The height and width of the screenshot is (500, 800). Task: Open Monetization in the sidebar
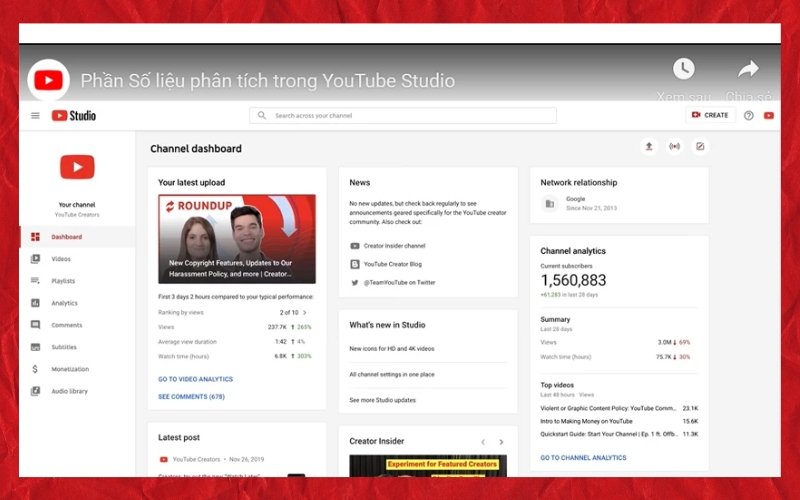(77, 369)
